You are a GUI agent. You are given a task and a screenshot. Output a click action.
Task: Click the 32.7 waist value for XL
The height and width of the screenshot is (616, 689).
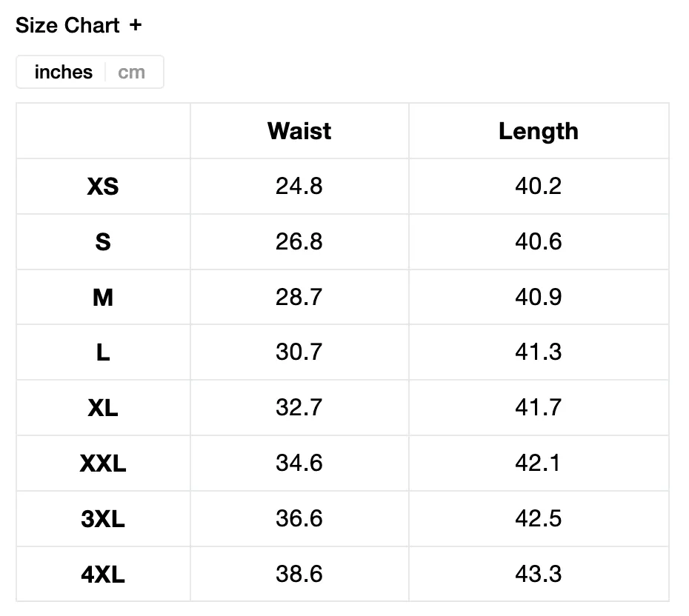click(299, 407)
